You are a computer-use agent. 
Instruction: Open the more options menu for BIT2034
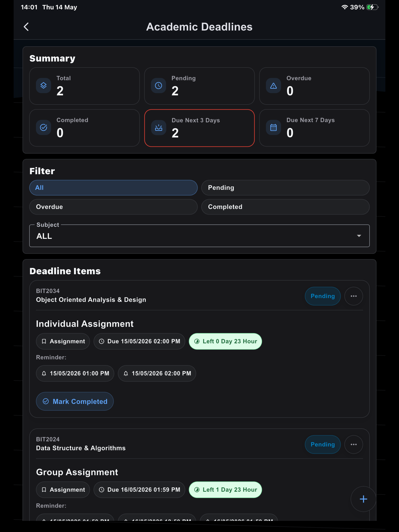pyautogui.click(x=354, y=296)
